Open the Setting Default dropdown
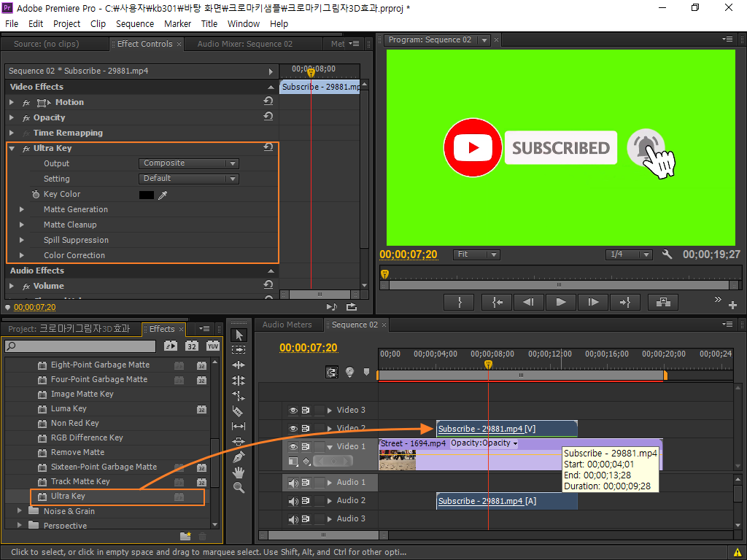 [189, 179]
